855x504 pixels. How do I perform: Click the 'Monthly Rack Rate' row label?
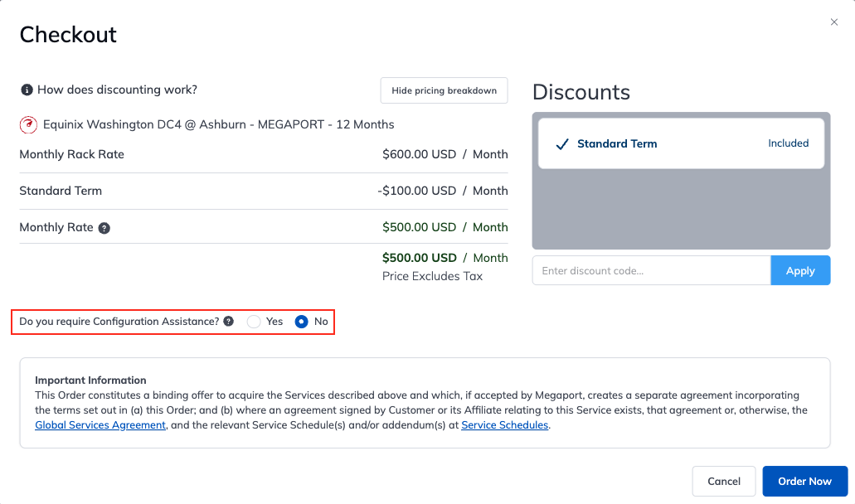pyautogui.click(x=71, y=154)
